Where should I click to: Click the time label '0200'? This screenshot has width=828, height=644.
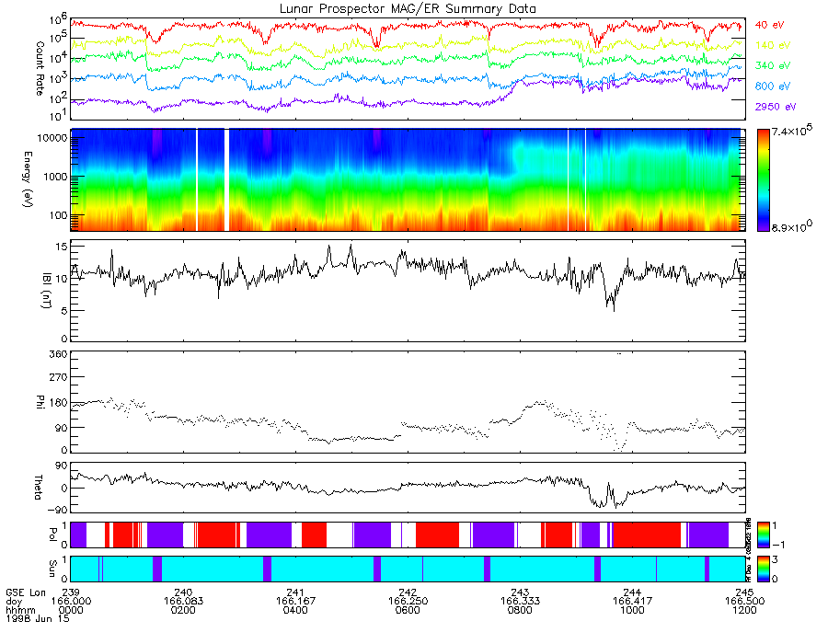point(183,610)
